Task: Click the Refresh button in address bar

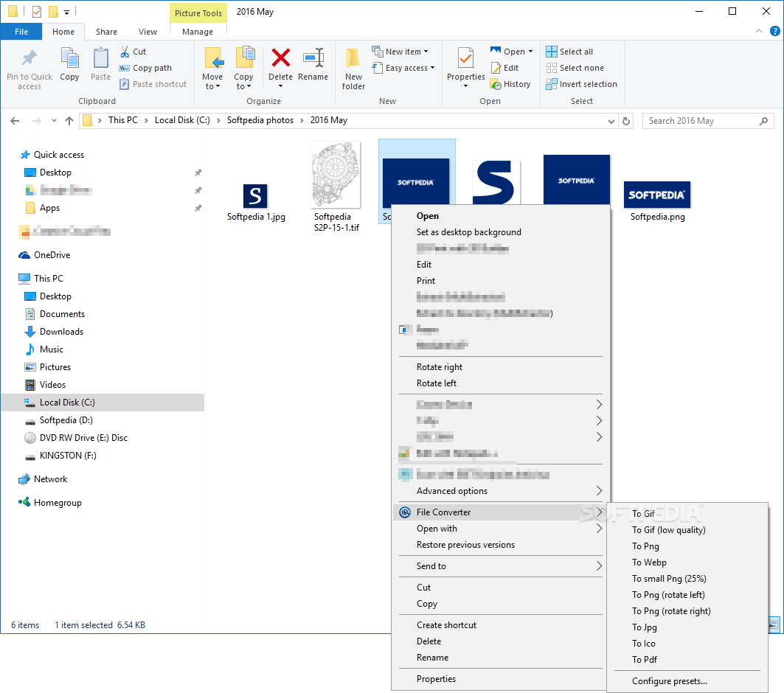Action: pyautogui.click(x=626, y=121)
